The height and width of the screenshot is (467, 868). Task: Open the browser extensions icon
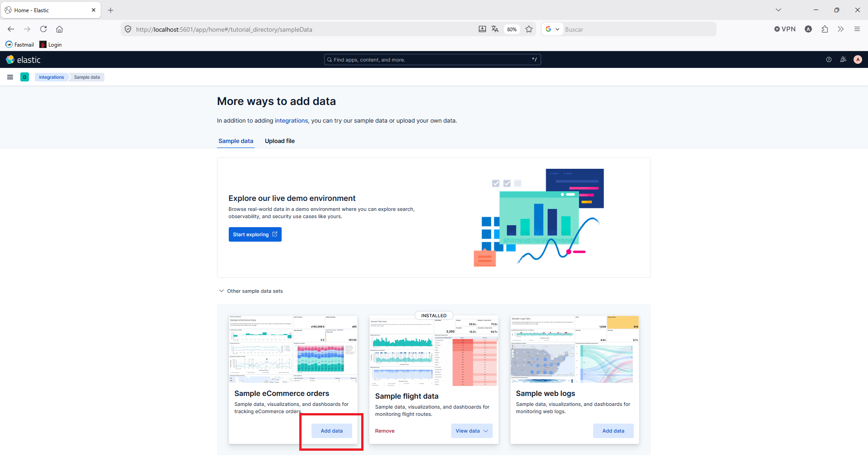[825, 29]
